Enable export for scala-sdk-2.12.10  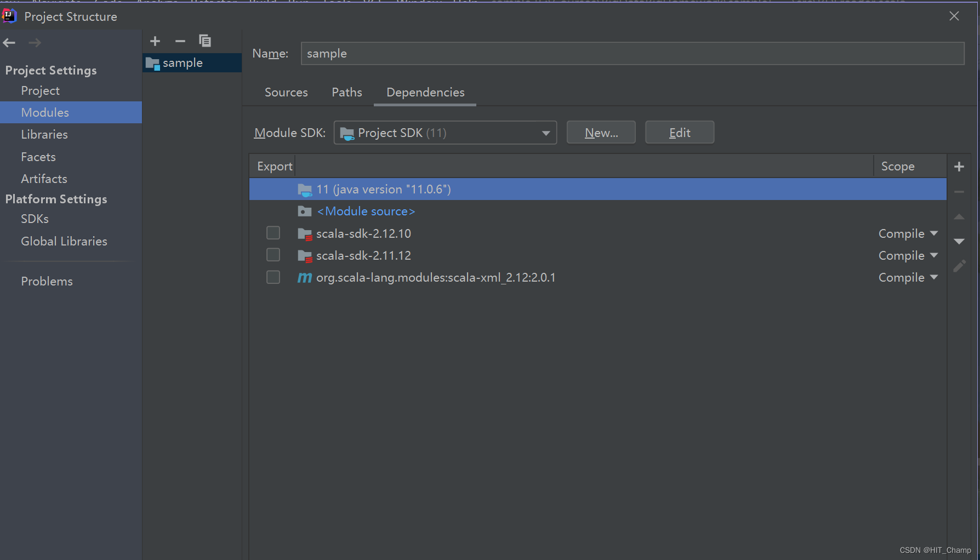pyautogui.click(x=273, y=232)
